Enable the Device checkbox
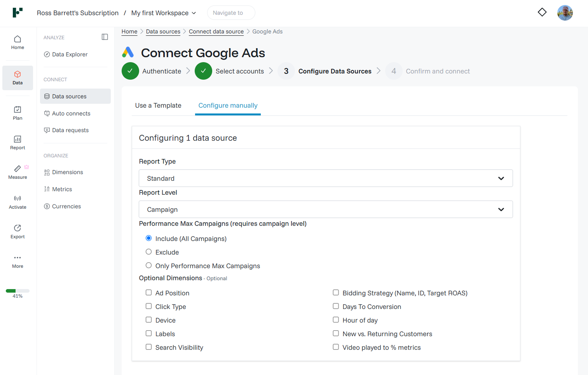588x375 pixels. pyautogui.click(x=148, y=320)
